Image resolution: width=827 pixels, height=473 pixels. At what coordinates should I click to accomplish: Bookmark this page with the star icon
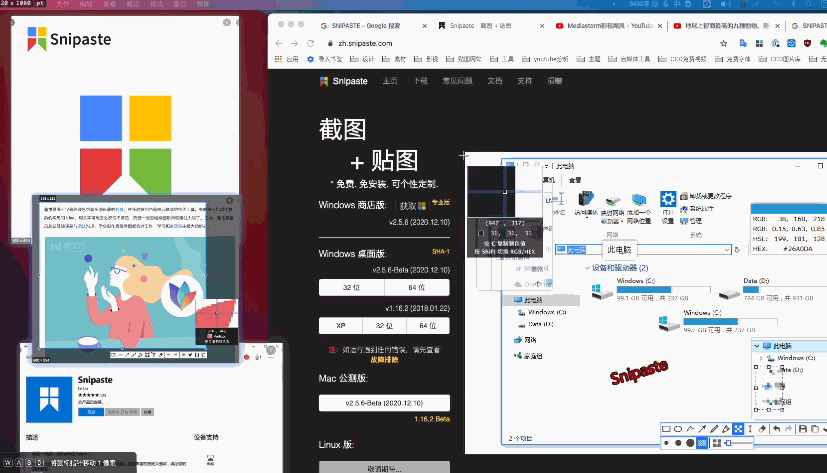(724, 43)
